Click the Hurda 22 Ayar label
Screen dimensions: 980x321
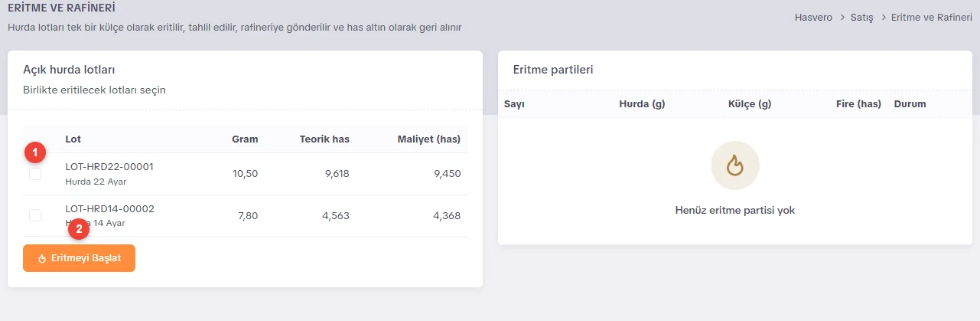(96, 182)
